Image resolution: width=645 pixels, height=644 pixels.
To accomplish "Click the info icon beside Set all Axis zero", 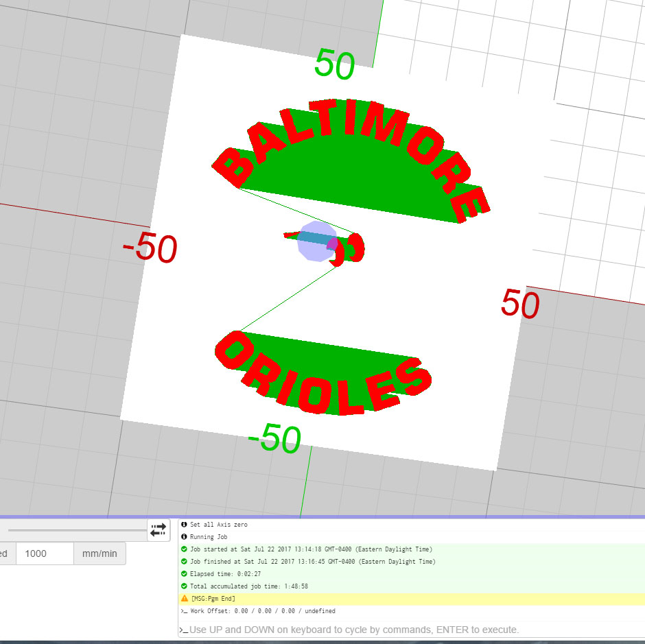I will tap(184, 525).
